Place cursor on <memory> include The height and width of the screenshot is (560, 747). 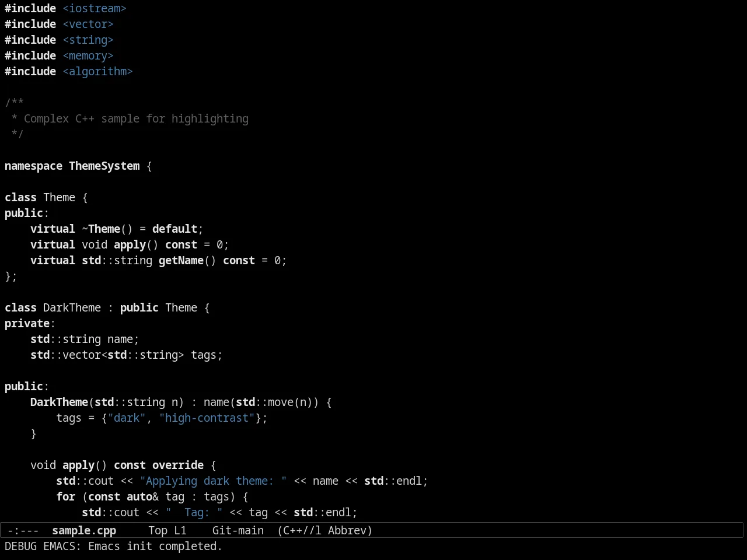click(88, 55)
